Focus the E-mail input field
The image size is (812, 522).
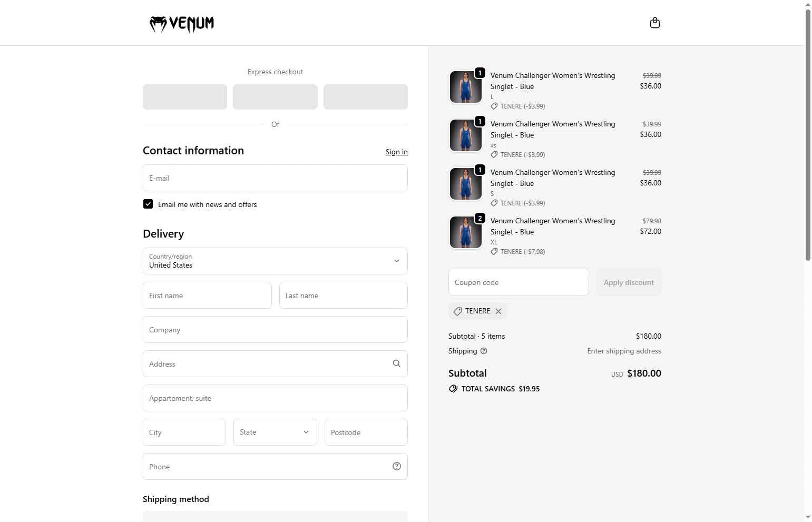click(275, 178)
